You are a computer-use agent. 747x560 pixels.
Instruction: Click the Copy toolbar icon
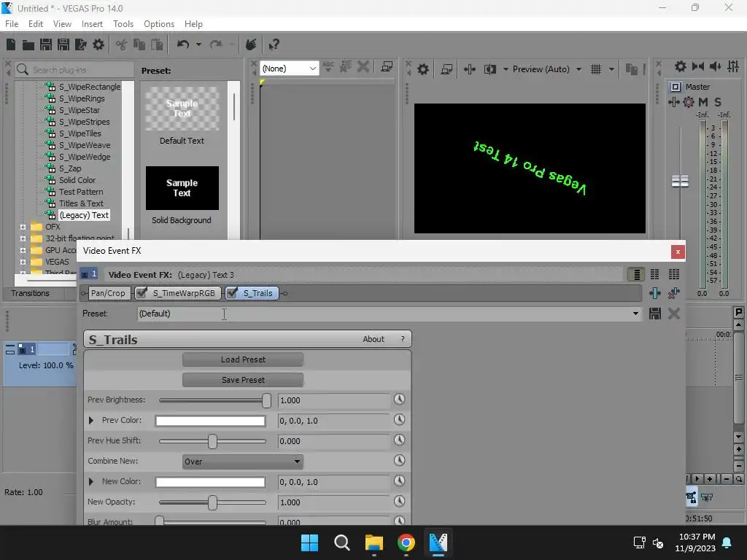[139, 44]
